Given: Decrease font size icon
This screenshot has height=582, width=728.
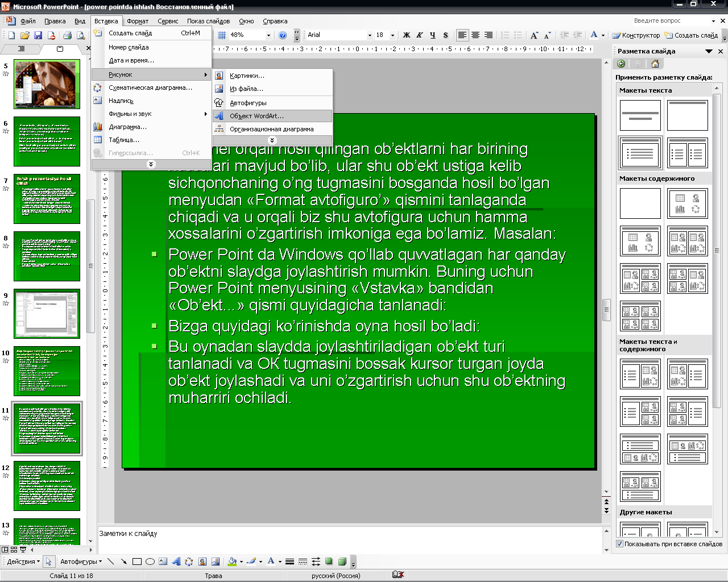Looking at the screenshot, I should click(x=547, y=35).
